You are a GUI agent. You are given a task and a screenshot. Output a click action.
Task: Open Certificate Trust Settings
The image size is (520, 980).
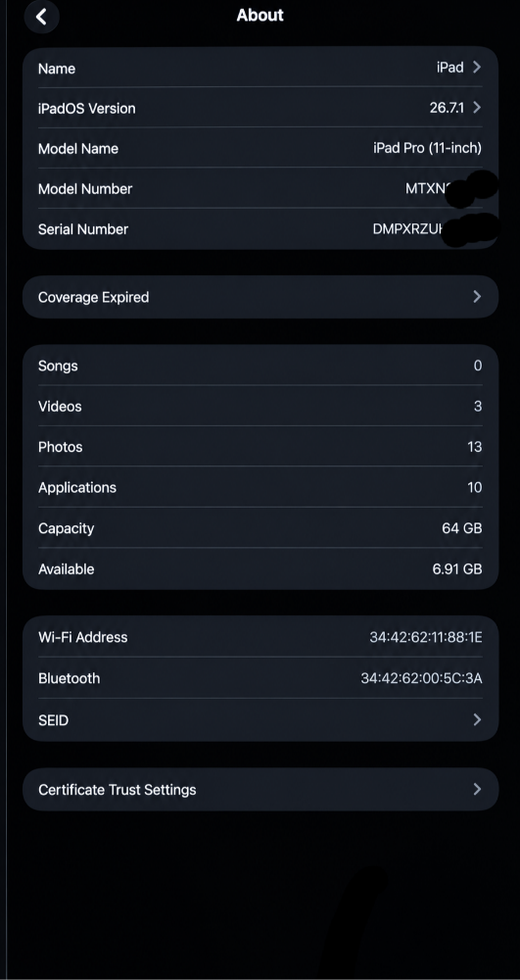(260, 789)
